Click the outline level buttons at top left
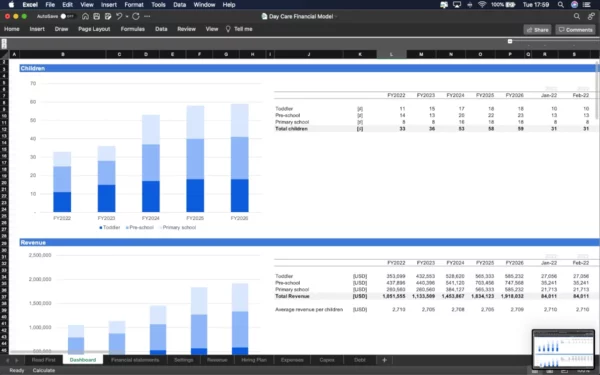The image size is (600, 375). pyautogui.click(x=4, y=44)
